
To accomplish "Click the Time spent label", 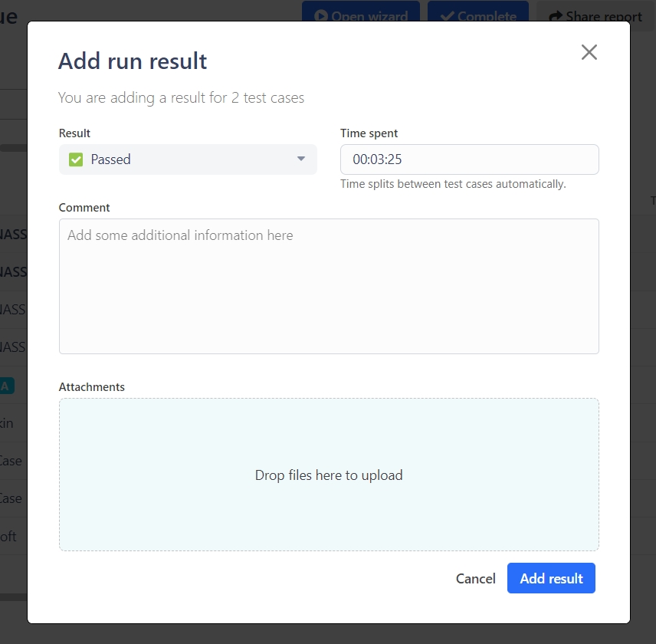I will coord(369,133).
